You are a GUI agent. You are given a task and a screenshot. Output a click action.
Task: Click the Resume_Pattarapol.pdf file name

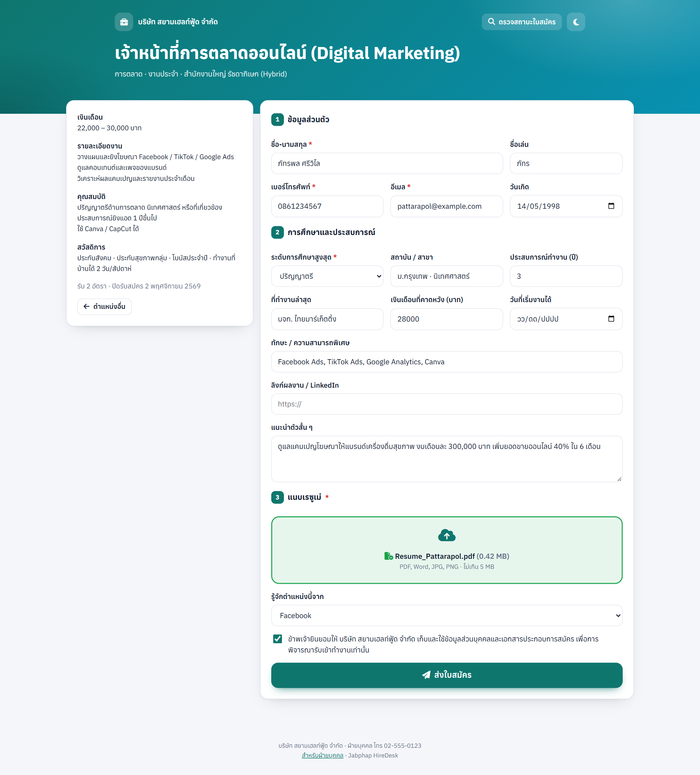point(435,556)
